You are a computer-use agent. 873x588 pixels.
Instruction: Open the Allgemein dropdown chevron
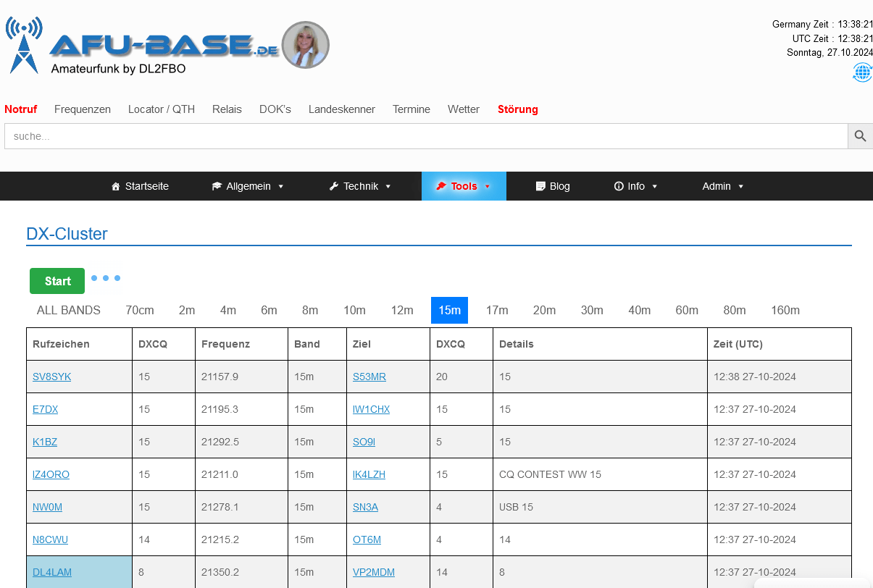point(283,186)
